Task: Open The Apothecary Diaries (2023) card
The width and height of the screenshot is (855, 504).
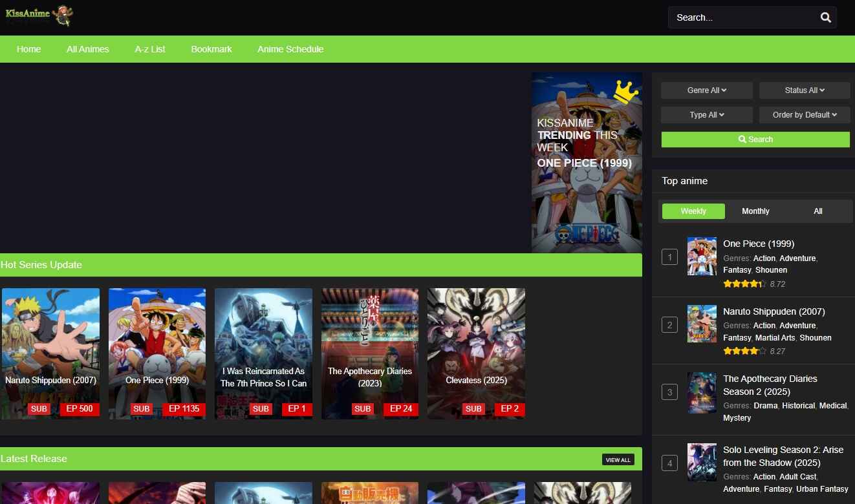Action: (370, 353)
